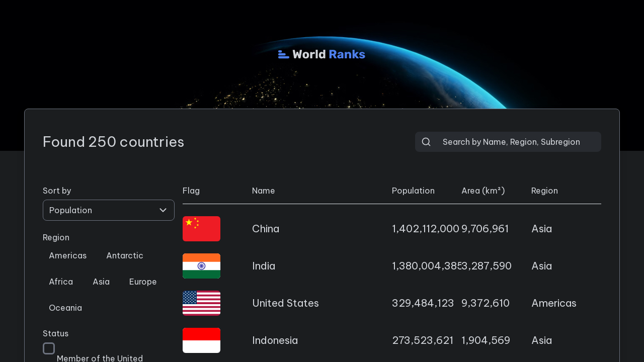Click the India flag image
The width and height of the screenshot is (644, 362).
(x=201, y=266)
